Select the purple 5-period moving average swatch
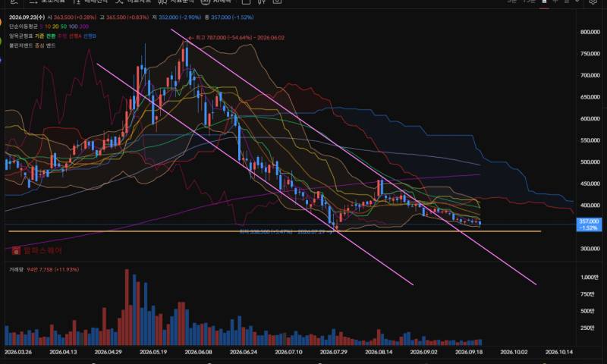Viewport: 607px width, 364px height. coord(42,27)
